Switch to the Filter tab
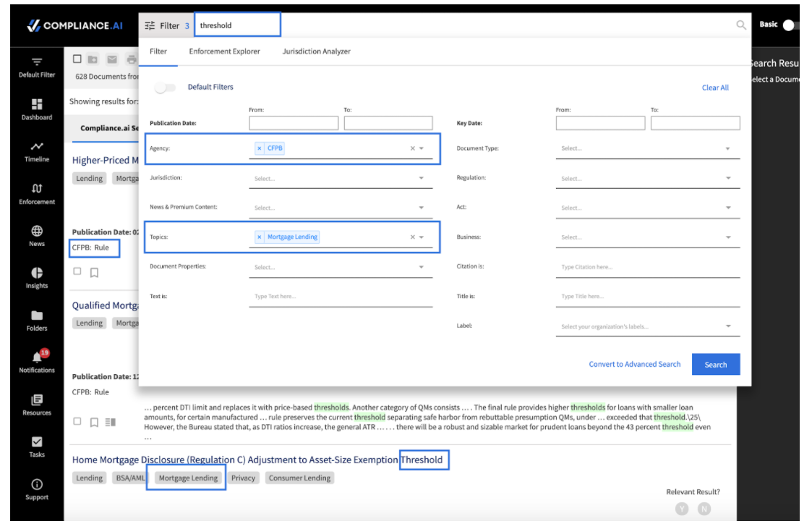The image size is (812, 529). click(x=158, y=51)
